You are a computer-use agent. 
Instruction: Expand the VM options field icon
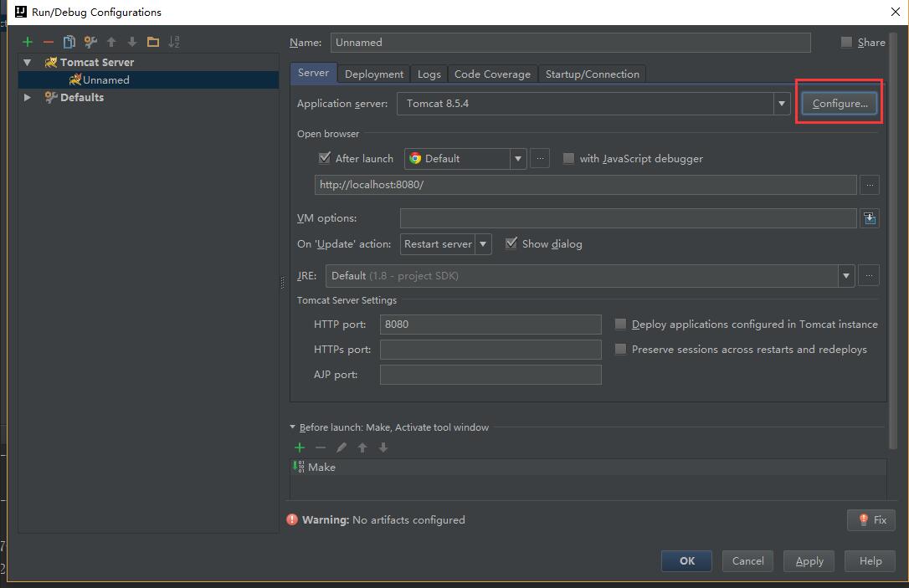(x=870, y=218)
